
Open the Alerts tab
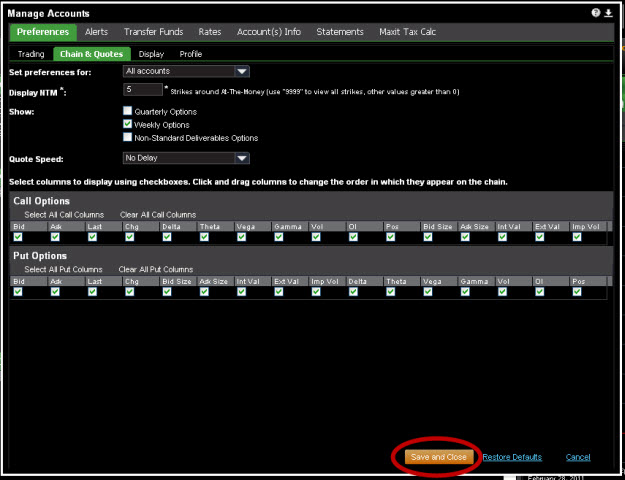click(96, 32)
